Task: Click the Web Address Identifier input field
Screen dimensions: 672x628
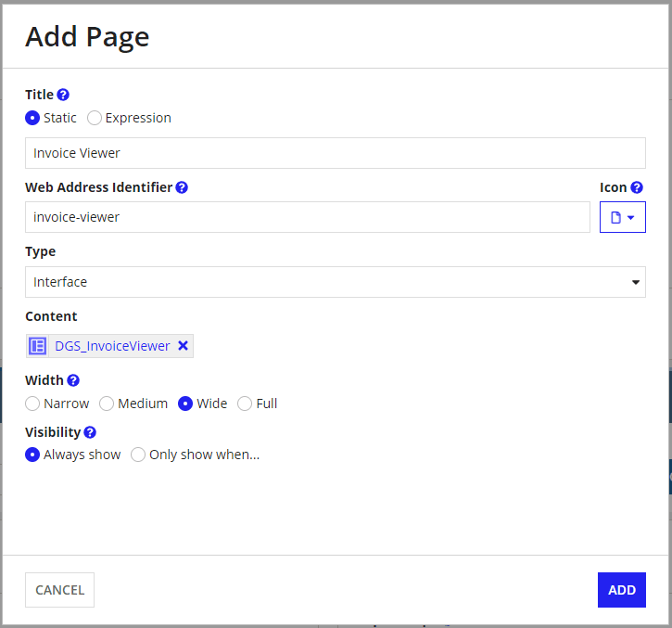Action: coord(307,217)
